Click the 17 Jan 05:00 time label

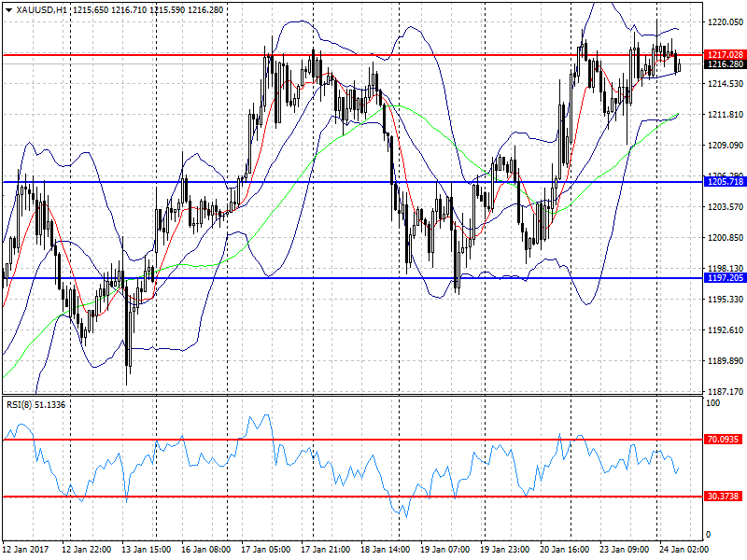[266, 550]
